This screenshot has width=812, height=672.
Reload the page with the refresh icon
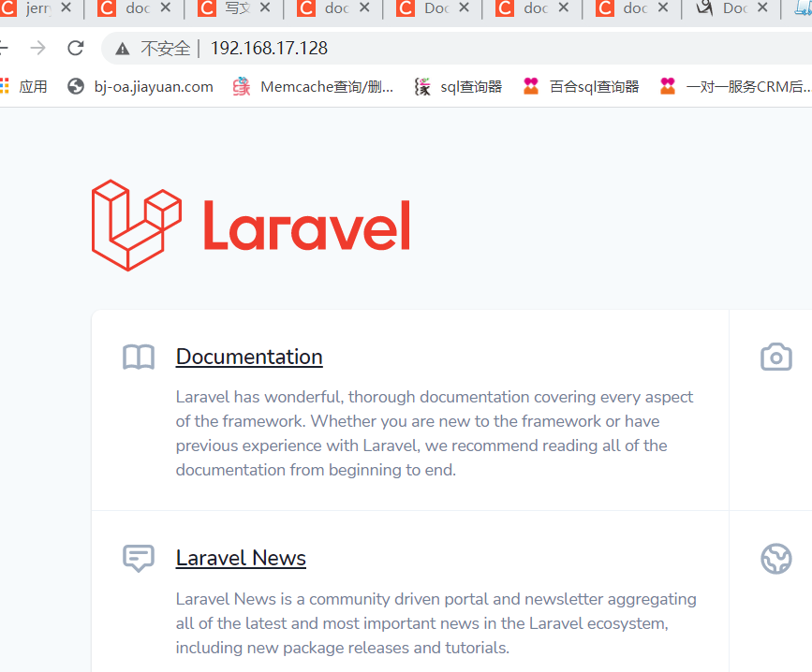pyautogui.click(x=76, y=48)
